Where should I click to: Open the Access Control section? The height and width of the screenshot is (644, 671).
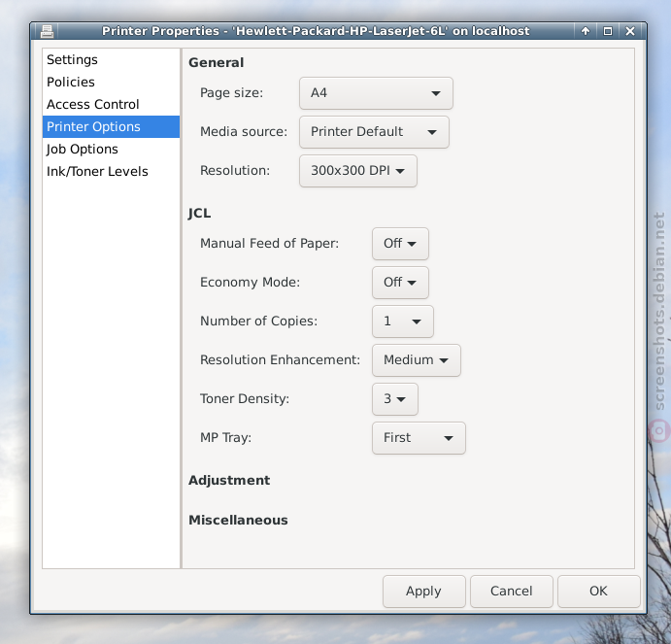111,104
